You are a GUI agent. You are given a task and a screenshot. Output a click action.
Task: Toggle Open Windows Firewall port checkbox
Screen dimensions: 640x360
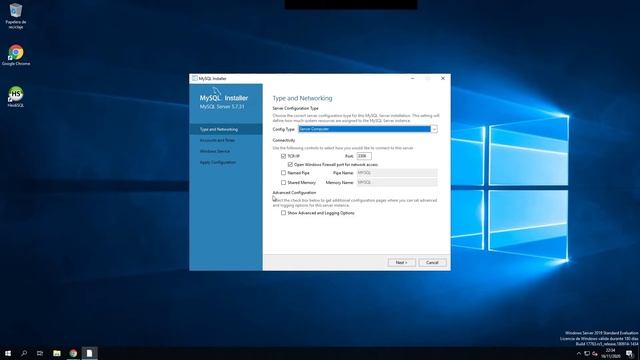pos(290,164)
